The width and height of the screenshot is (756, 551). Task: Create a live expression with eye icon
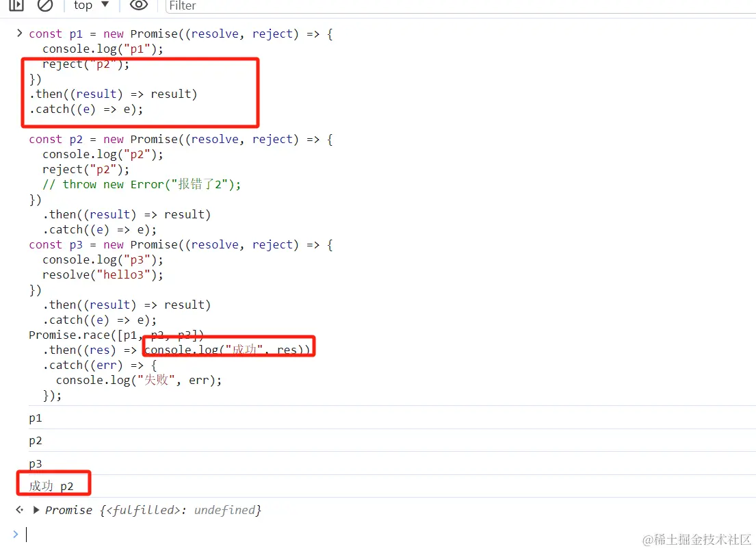139,5
